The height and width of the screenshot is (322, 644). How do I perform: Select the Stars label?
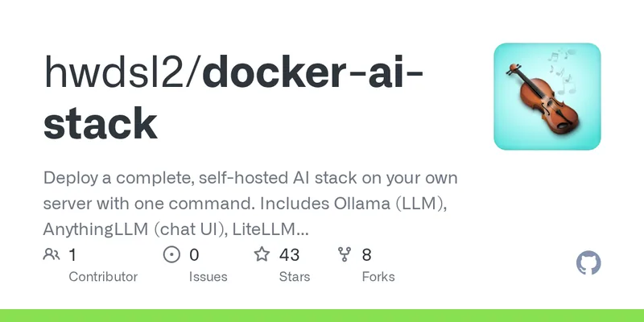[x=295, y=277]
